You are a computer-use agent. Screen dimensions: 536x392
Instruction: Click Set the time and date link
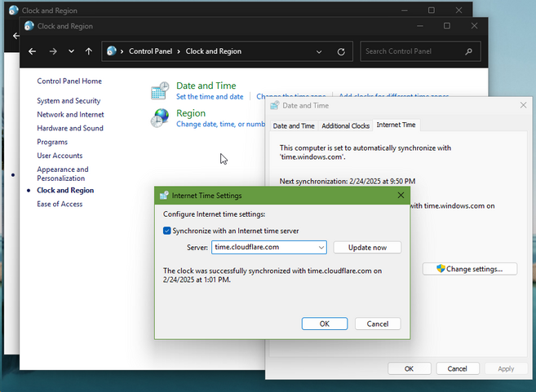coord(210,97)
